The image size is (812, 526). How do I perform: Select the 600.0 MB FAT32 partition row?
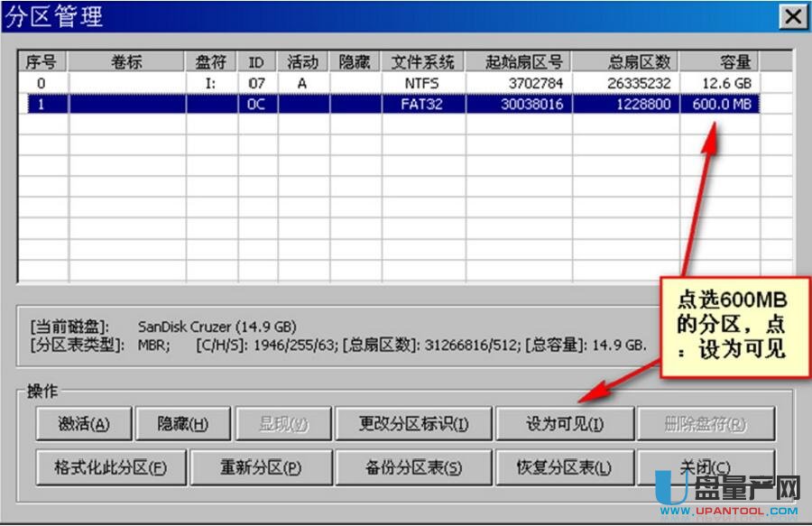(388, 104)
